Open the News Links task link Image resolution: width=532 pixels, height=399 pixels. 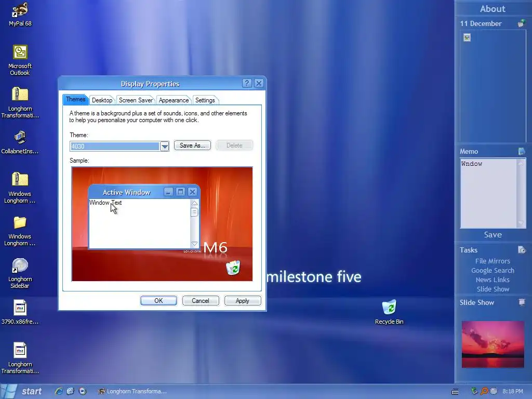[493, 280]
